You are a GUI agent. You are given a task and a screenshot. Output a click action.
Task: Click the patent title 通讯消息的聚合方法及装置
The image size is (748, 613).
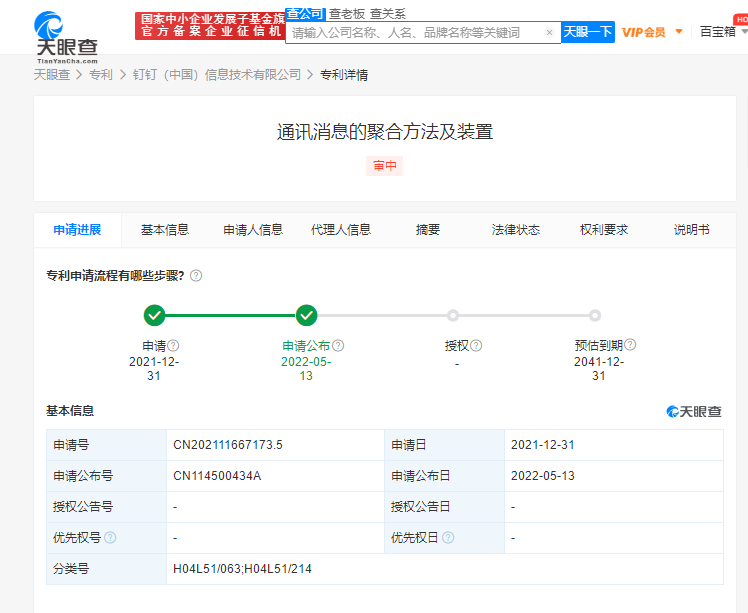pos(384,132)
